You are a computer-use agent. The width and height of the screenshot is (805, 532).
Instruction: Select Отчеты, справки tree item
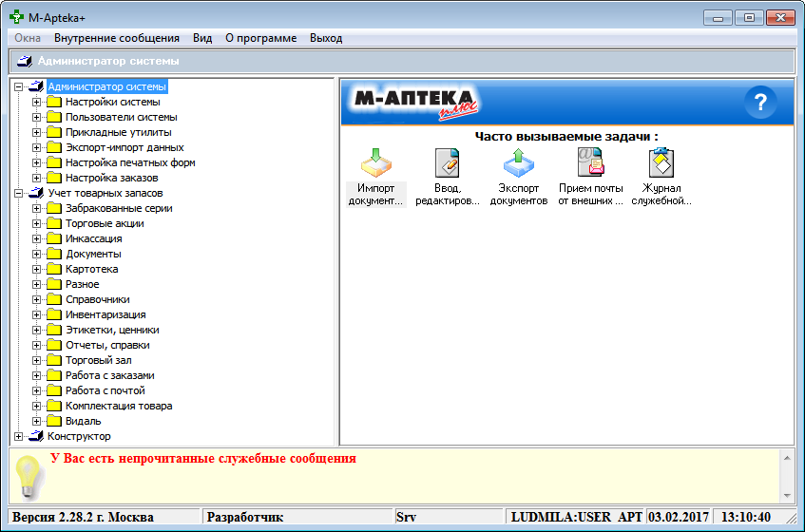click(107, 345)
